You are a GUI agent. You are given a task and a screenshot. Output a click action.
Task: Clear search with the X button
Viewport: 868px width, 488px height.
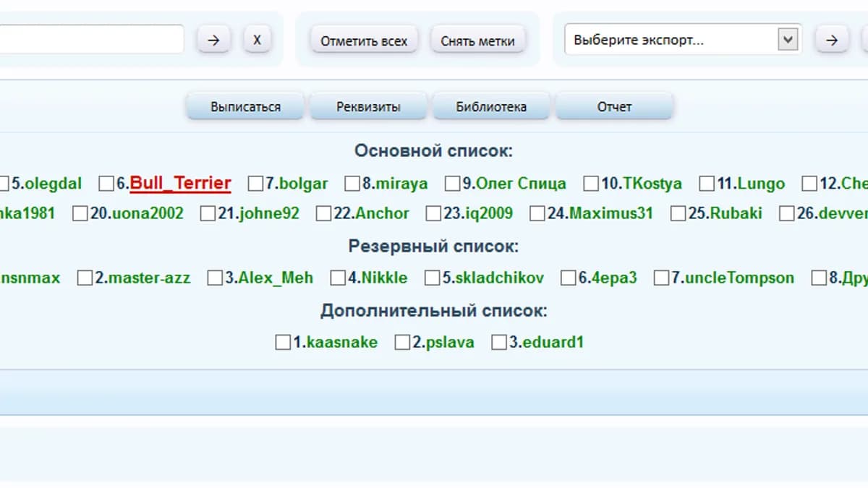(x=257, y=40)
